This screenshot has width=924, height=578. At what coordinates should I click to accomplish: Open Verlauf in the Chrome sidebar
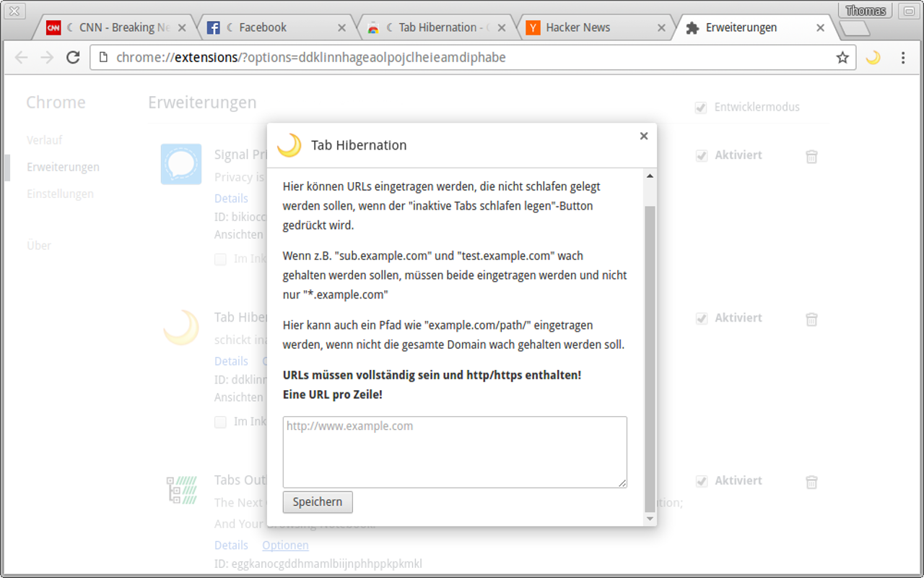click(x=45, y=140)
